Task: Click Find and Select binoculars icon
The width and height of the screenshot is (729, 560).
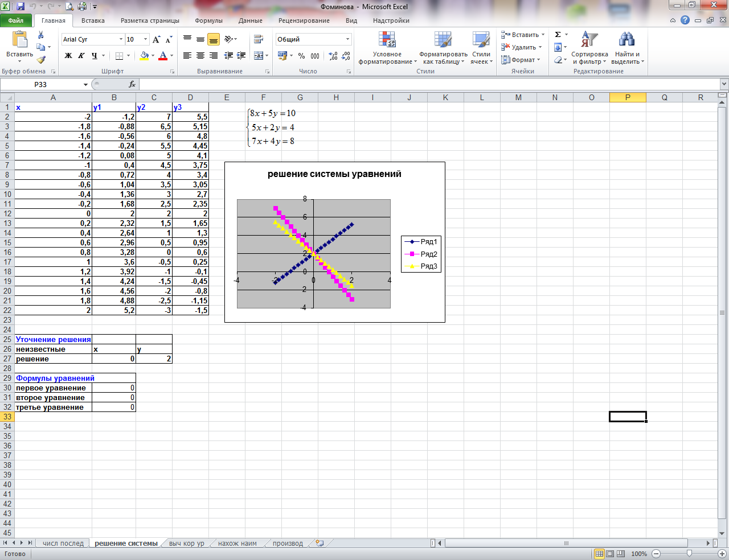Action: (x=627, y=39)
